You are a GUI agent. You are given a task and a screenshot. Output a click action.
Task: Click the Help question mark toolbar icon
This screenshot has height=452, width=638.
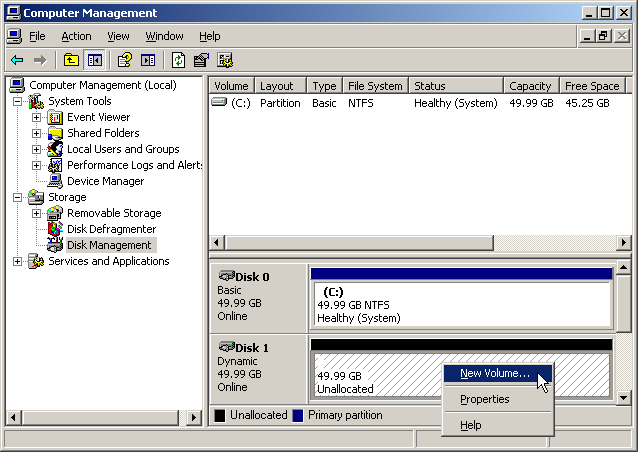(125, 60)
